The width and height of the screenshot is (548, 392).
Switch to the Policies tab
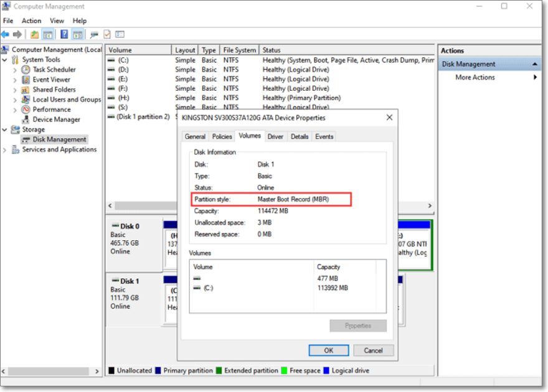pyautogui.click(x=222, y=136)
